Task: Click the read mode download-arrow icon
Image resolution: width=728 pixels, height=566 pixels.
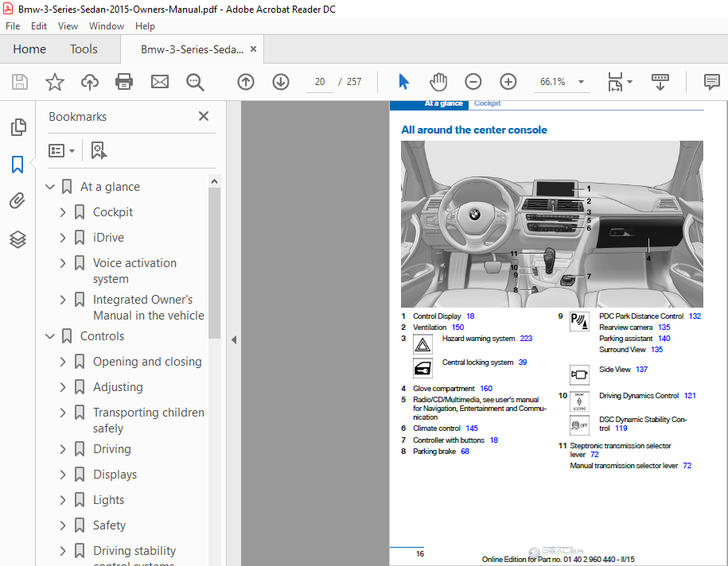Action: click(660, 82)
